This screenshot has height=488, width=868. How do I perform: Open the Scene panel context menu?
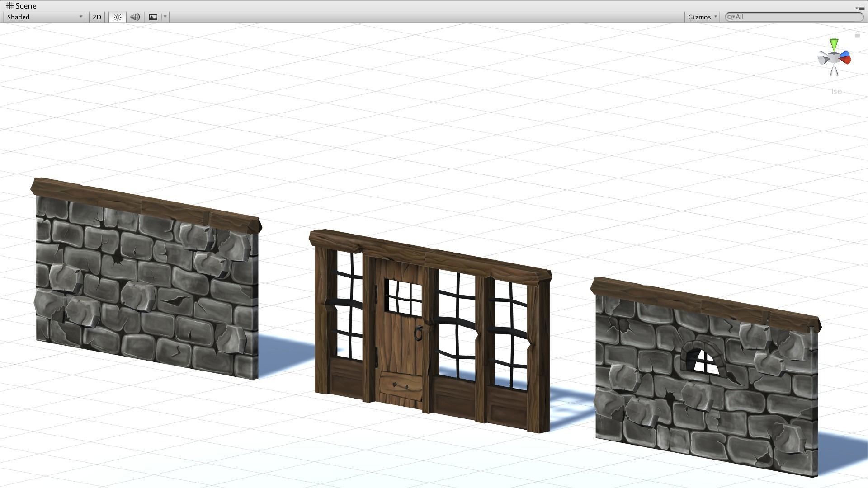[x=860, y=8]
